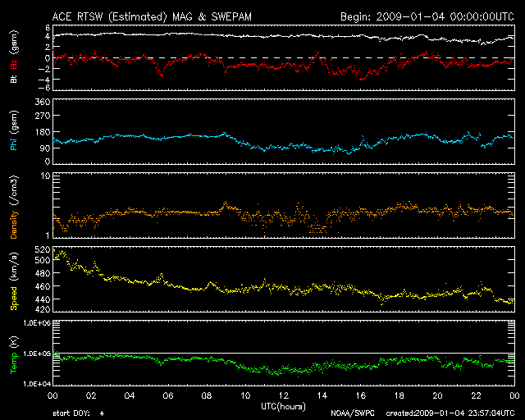Click the "520" tick on Speed axis

point(43,249)
